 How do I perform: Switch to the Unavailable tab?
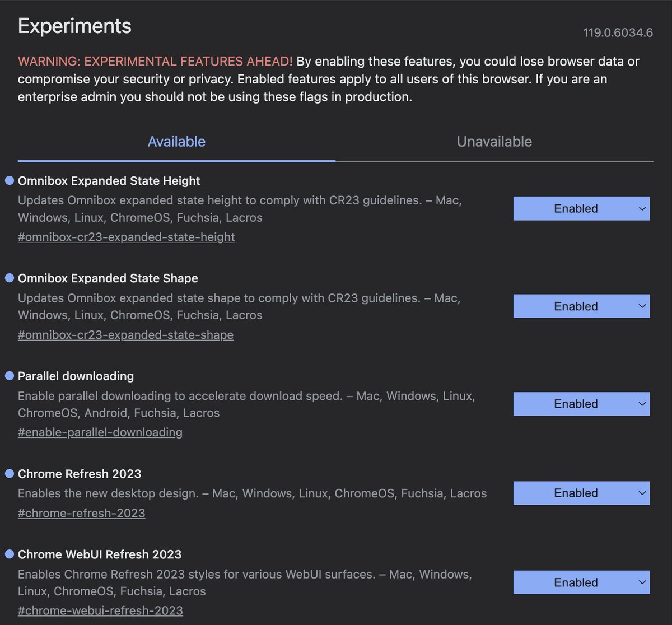(494, 142)
